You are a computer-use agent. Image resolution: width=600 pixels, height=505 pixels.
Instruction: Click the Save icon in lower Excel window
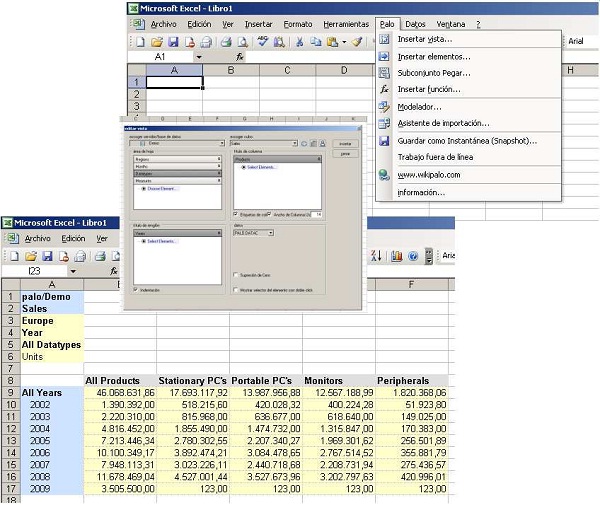point(47,256)
